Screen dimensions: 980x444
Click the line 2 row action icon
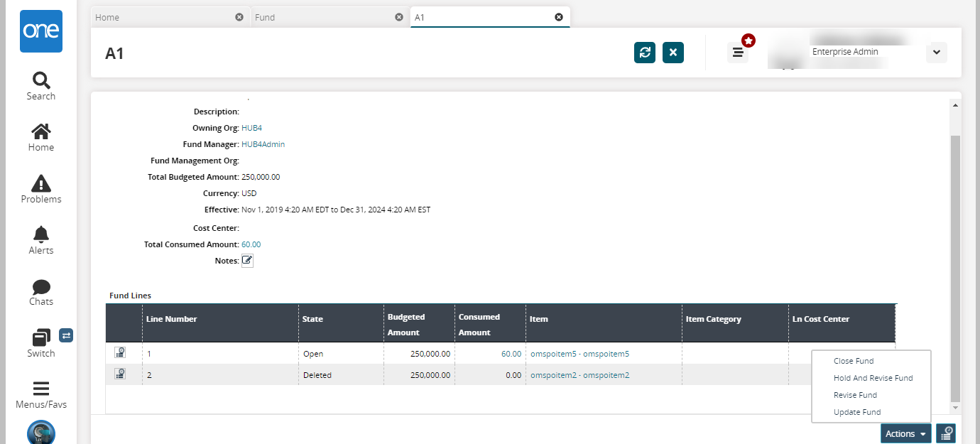[120, 374]
